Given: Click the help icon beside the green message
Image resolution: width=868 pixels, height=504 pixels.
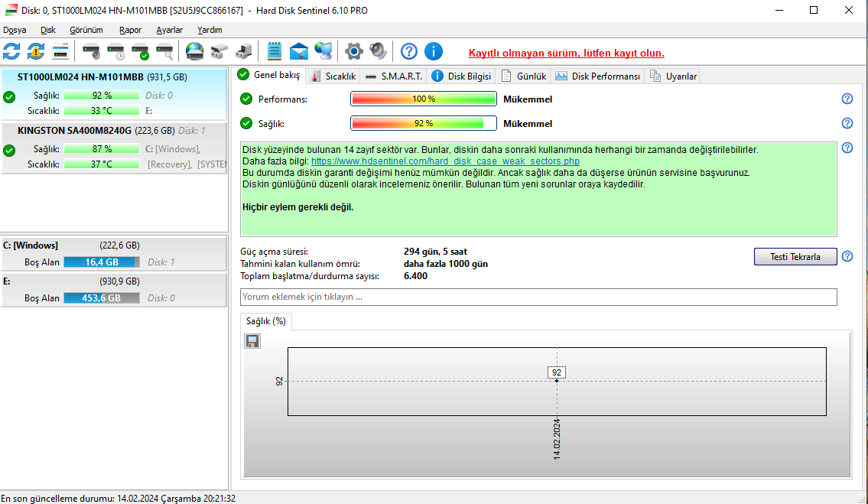Looking at the screenshot, I should [847, 148].
